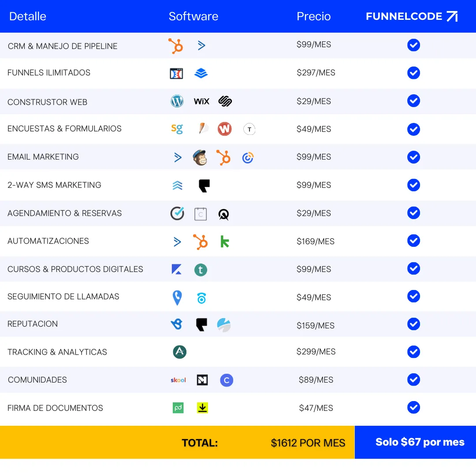Click the SurveyGizmo sg logo

(x=177, y=129)
